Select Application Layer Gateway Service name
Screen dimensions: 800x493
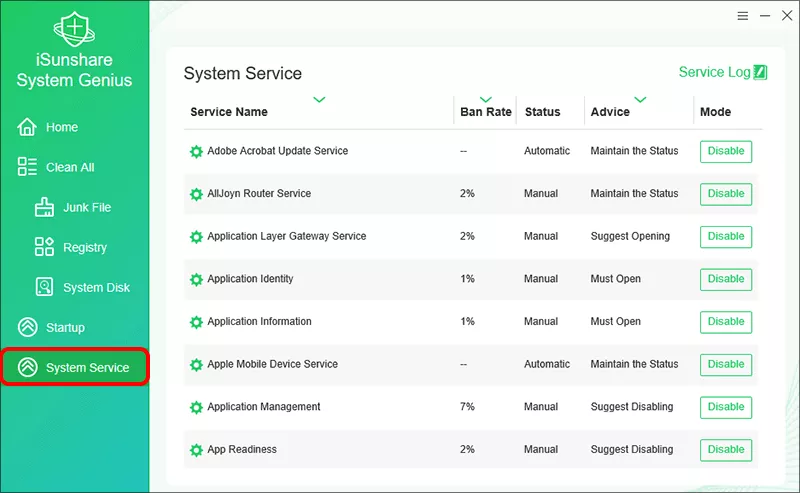tap(287, 236)
